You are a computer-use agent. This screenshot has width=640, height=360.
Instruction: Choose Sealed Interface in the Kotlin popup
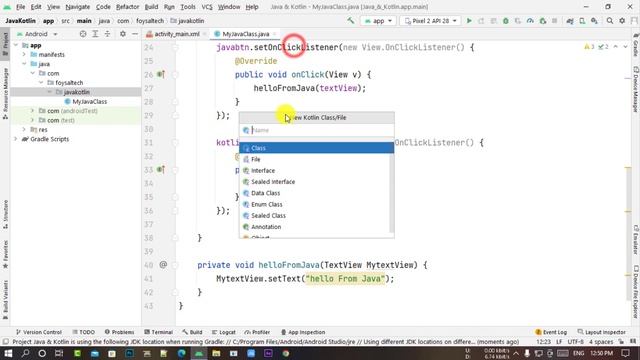click(x=316, y=182)
